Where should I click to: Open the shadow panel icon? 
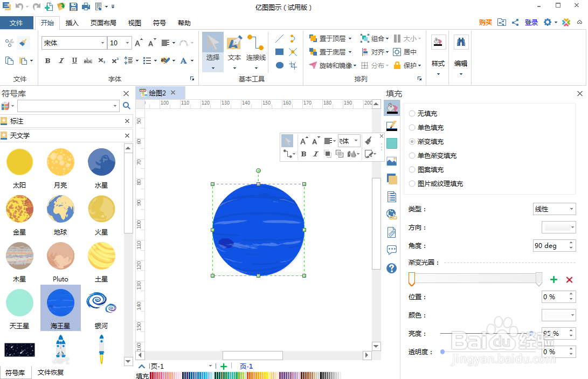point(392,180)
